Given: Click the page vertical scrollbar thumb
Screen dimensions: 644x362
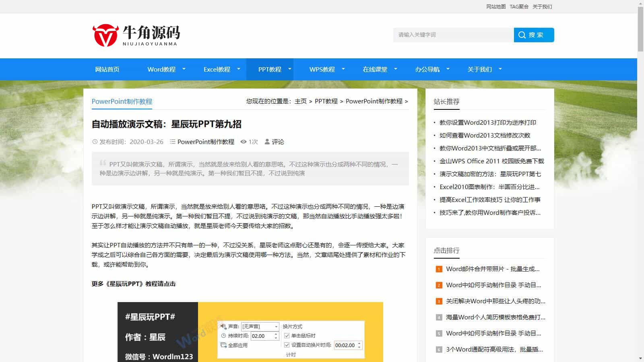Looking at the screenshot, I should coord(640,29).
